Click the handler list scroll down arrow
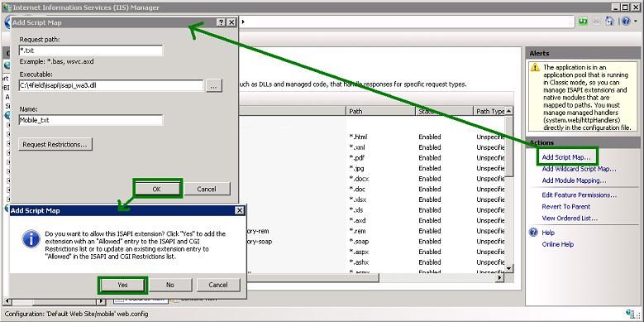 [509, 268]
